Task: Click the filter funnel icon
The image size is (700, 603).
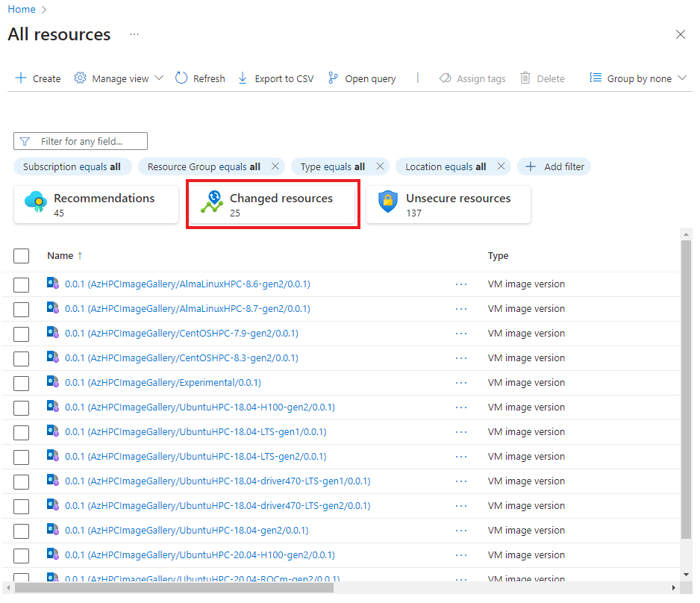Action: (x=25, y=142)
